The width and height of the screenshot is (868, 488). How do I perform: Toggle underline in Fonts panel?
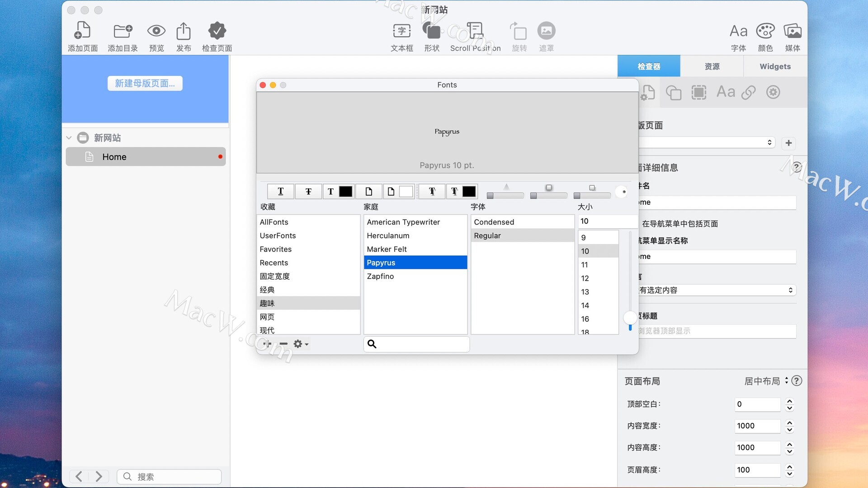280,192
